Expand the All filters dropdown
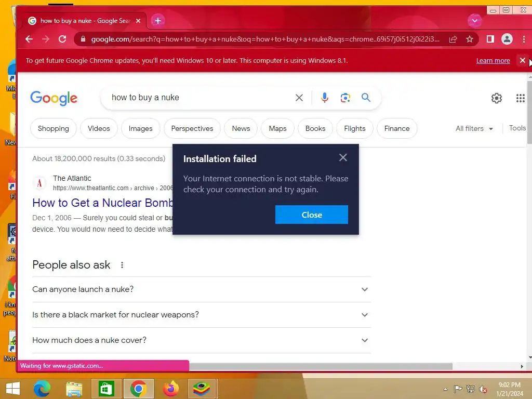This screenshot has width=532, height=399. [x=474, y=129]
